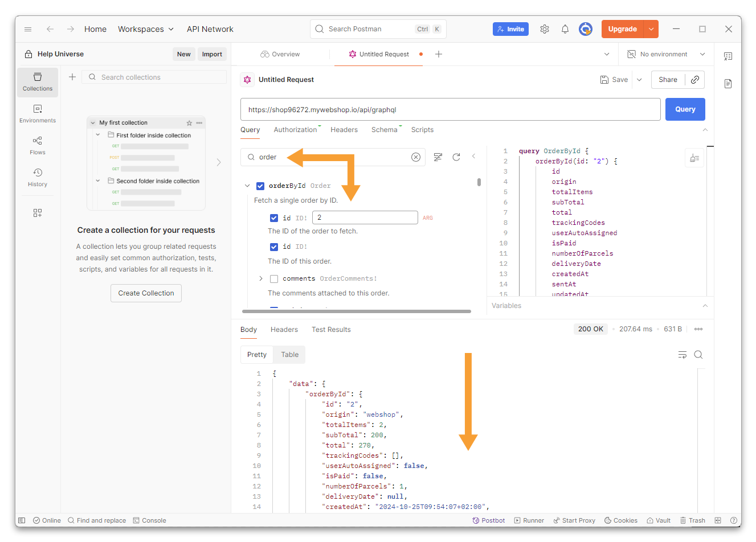Refresh the schema with the reload icon

click(x=456, y=157)
